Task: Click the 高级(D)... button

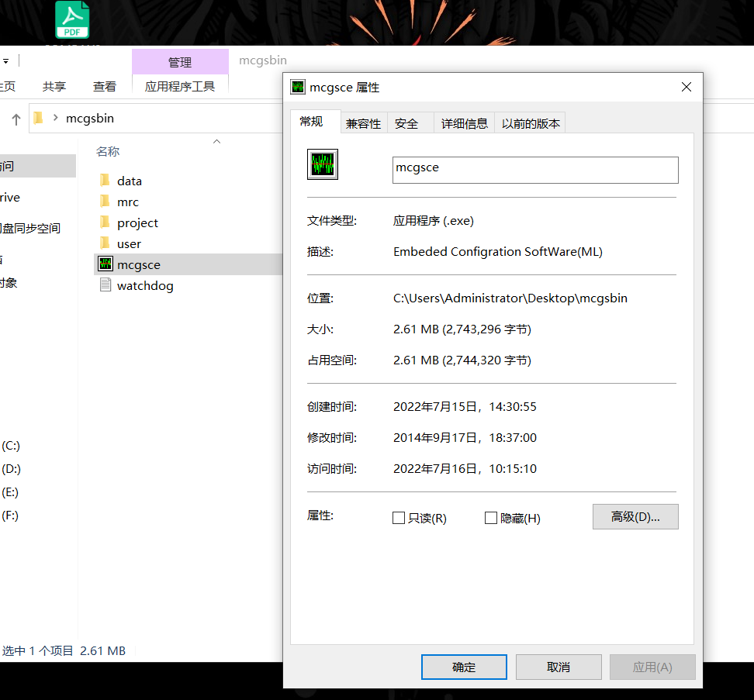Action: 635,517
